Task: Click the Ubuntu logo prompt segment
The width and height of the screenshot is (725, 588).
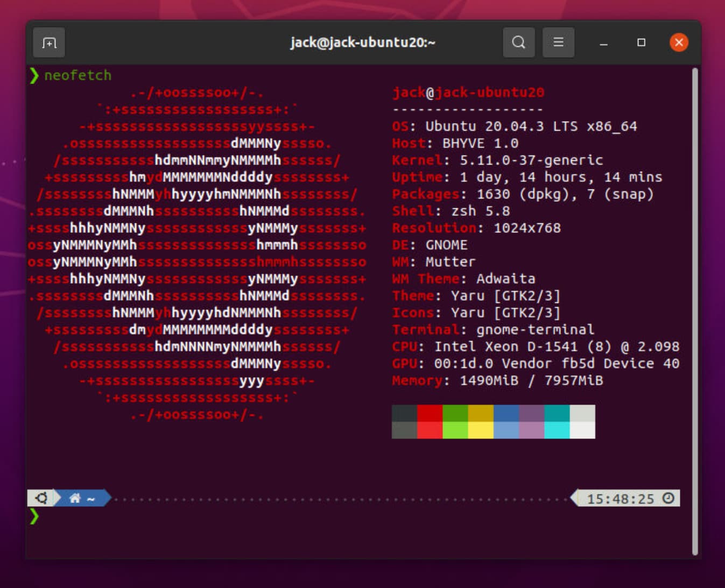Action: (41, 498)
